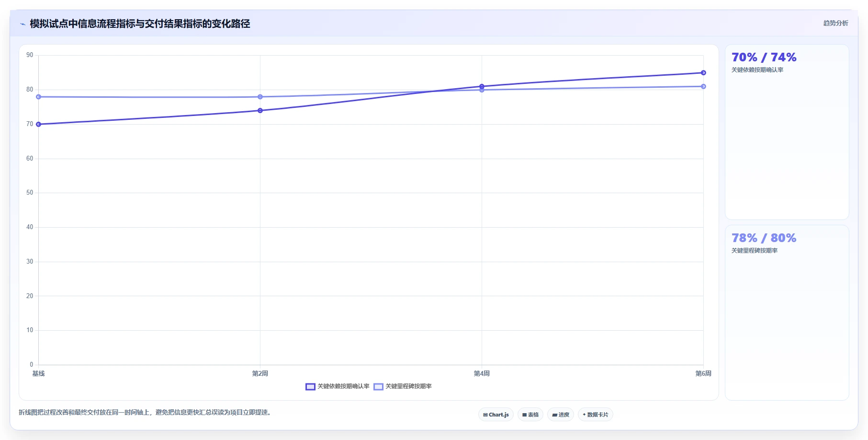Viewport: 868px width, 440px height.
Task: Select the 数据卡片 chip
Action: tap(596, 415)
